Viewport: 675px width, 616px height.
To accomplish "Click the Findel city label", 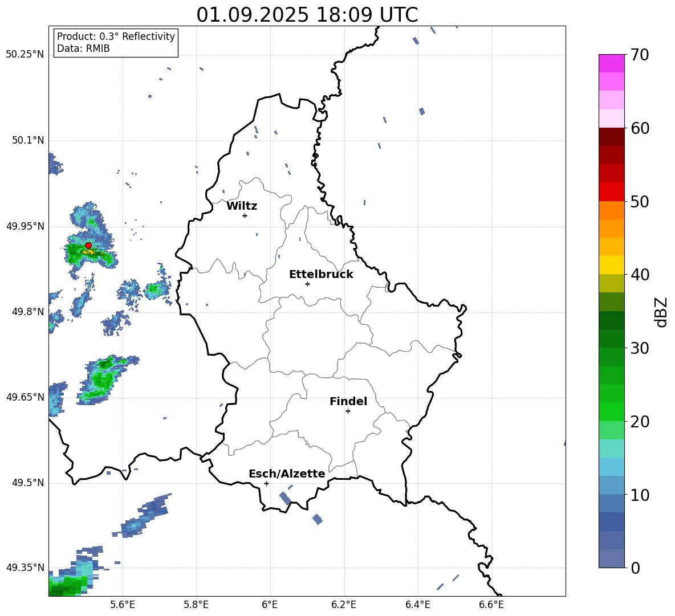I will 348,401.
